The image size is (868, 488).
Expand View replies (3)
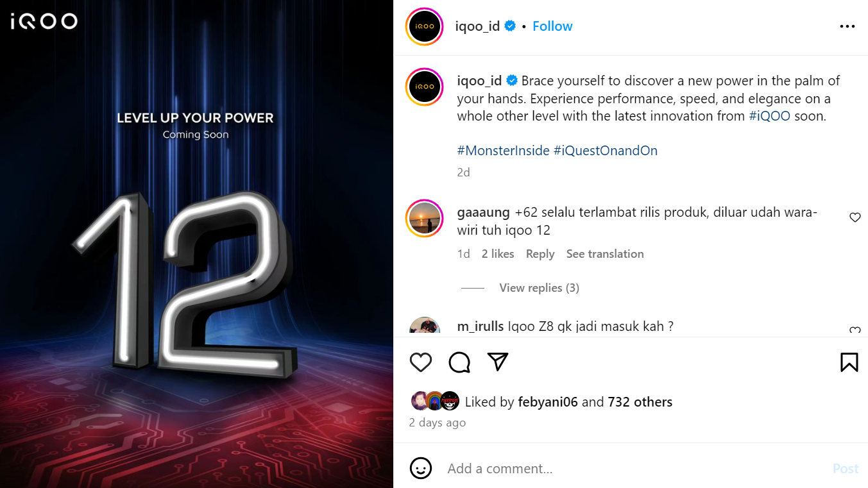tap(539, 288)
